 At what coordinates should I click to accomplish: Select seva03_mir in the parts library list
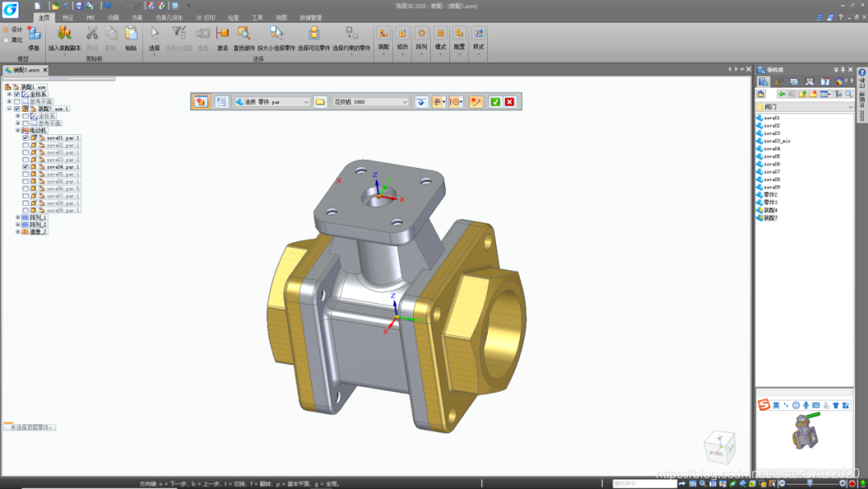click(x=776, y=141)
